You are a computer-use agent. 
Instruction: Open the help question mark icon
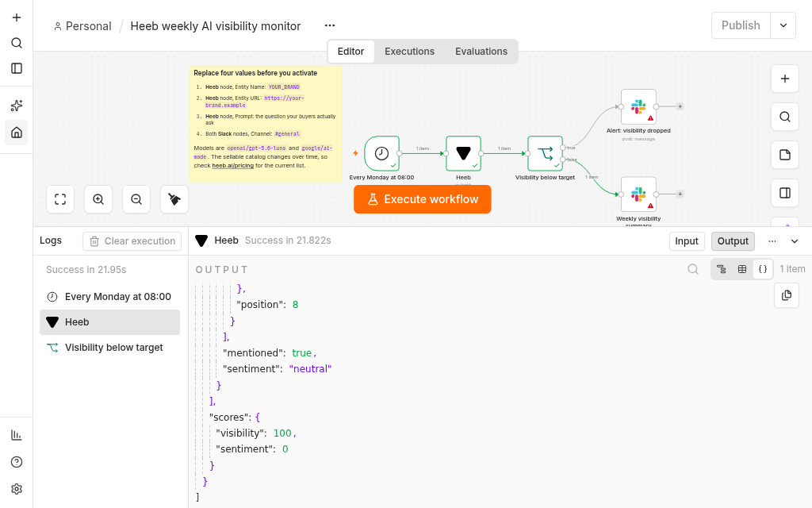17,462
